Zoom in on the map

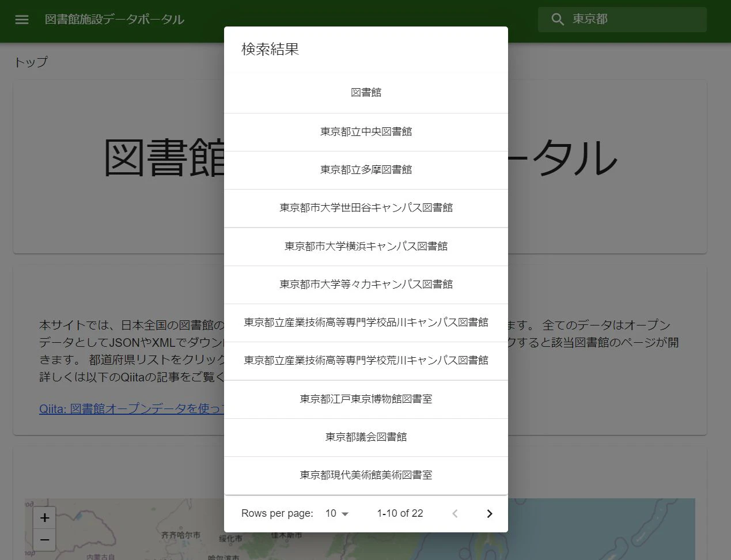(44, 518)
